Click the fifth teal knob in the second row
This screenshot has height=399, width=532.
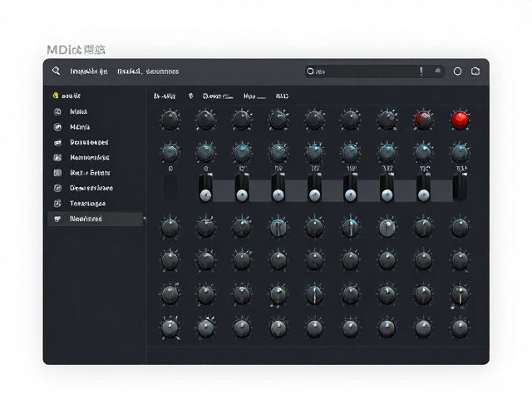pos(314,153)
